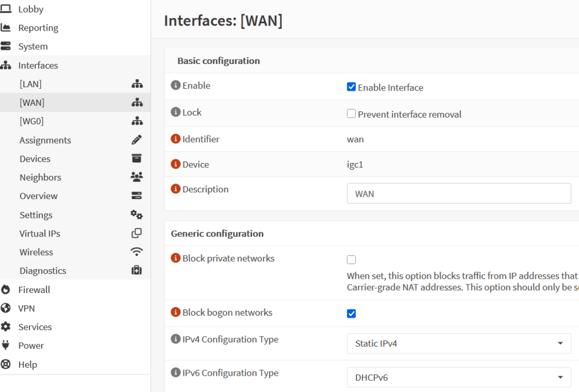The height and width of the screenshot is (392, 579).
Task: Enable the Block private networks checkbox
Action: (x=351, y=260)
